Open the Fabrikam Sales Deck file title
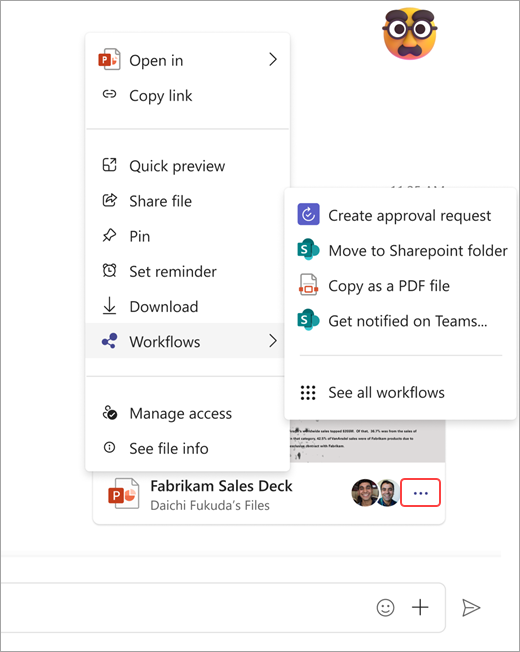Viewport: 520px width, 652px height. click(221, 486)
